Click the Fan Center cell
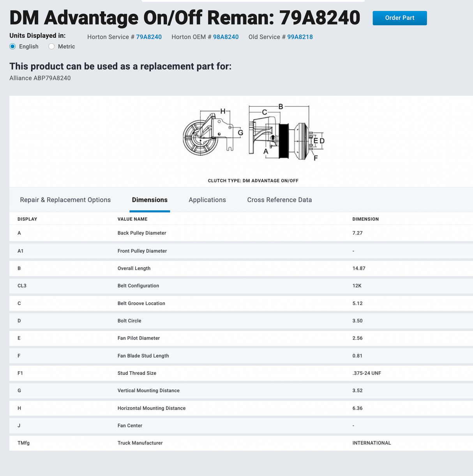The image size is (473, 476). 130,426
